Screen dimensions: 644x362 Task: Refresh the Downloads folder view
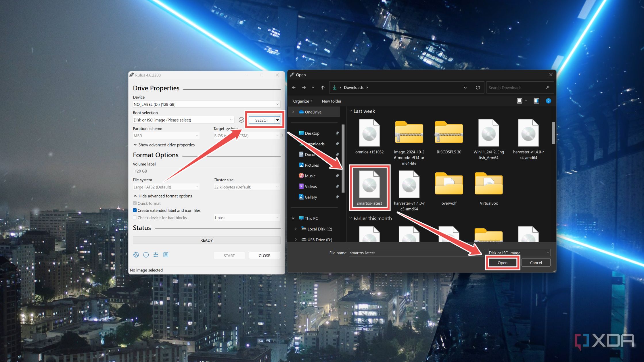[x=478, y=87]
